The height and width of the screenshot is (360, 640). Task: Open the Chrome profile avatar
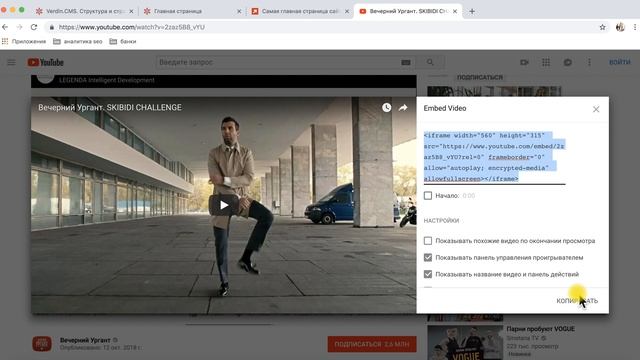(620, 27)
